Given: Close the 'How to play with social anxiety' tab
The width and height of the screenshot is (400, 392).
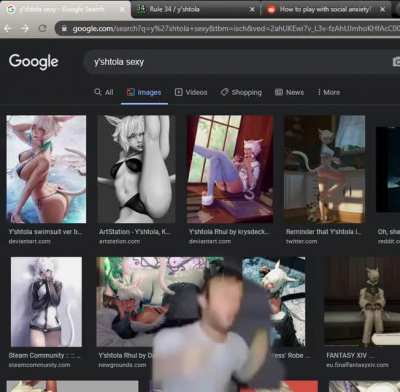Looking at the screenshot, I should coord(382,9).
